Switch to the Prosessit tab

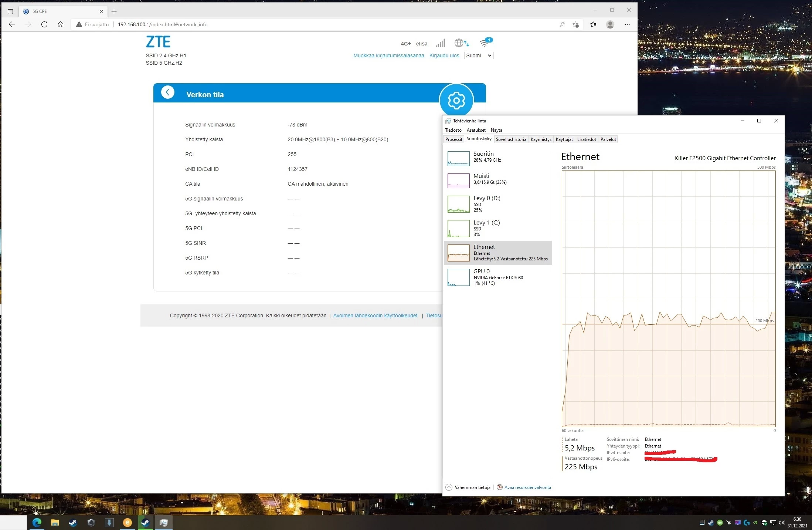point(453,139)
